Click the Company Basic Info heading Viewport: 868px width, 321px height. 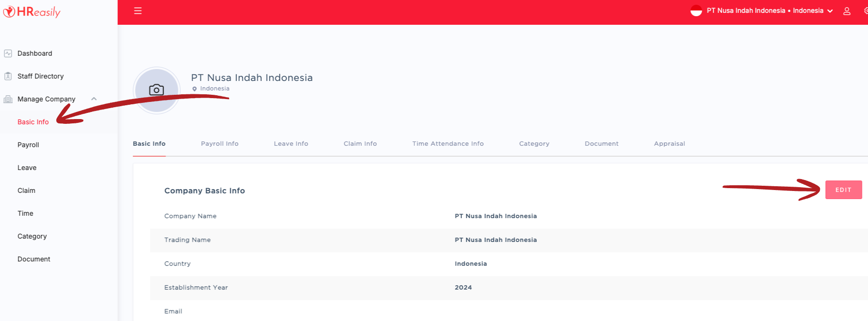(204, 191)
